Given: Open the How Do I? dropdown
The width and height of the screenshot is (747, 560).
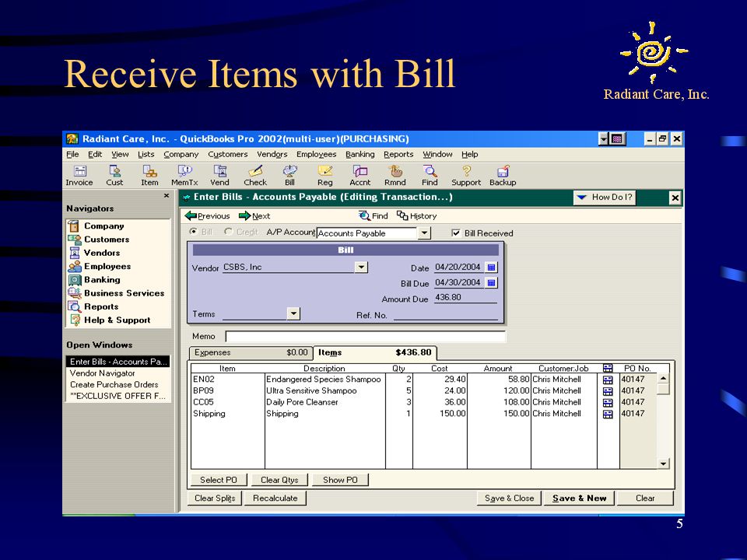Looking at the screenshot, I should (605, 197).
